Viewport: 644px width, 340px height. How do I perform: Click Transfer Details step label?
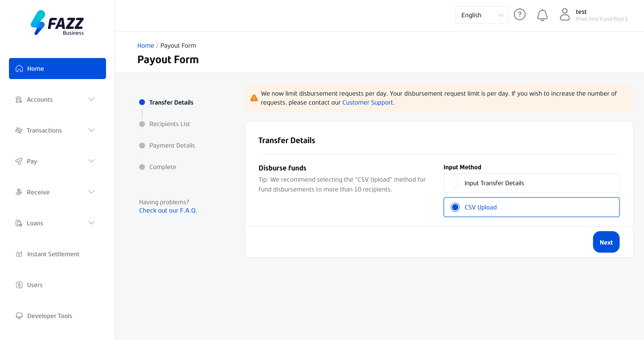(x=171, y=102)
